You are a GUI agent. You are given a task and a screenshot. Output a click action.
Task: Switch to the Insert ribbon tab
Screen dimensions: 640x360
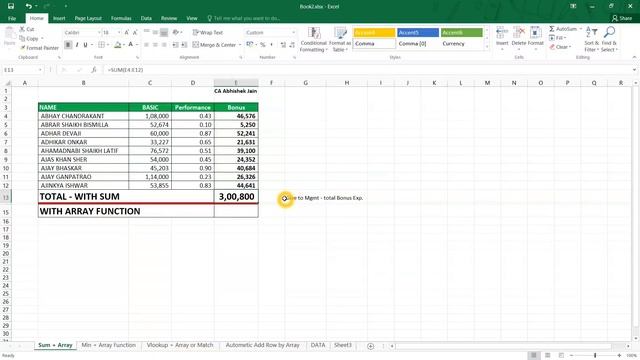click(59, 18)
